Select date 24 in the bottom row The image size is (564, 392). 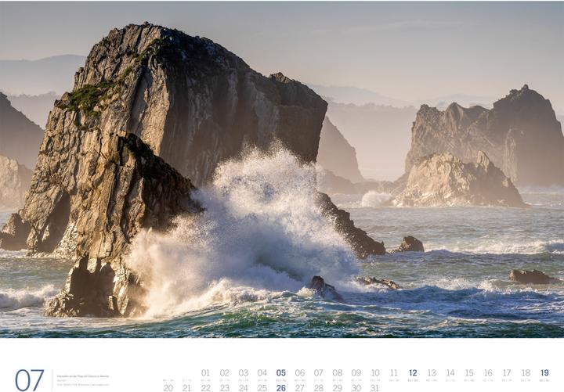243,387
